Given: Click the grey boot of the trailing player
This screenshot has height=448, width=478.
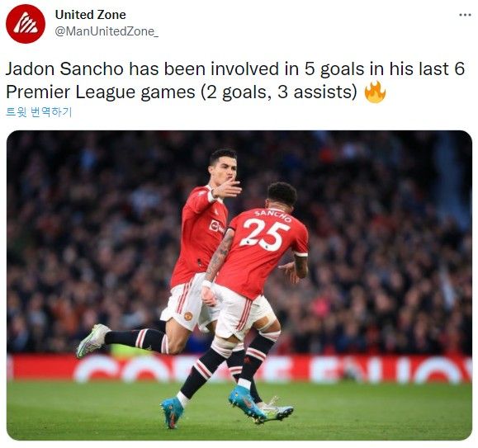Looking at the screenshot, I should (x=92, y=341).
